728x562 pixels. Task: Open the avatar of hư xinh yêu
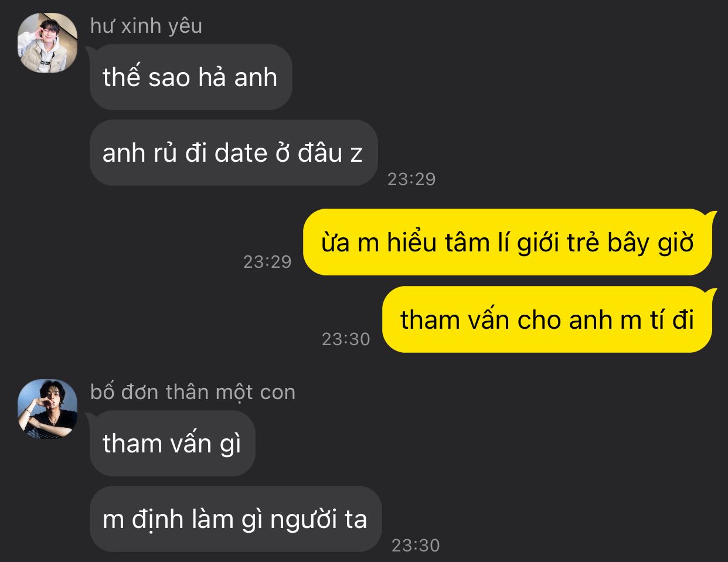47,43
